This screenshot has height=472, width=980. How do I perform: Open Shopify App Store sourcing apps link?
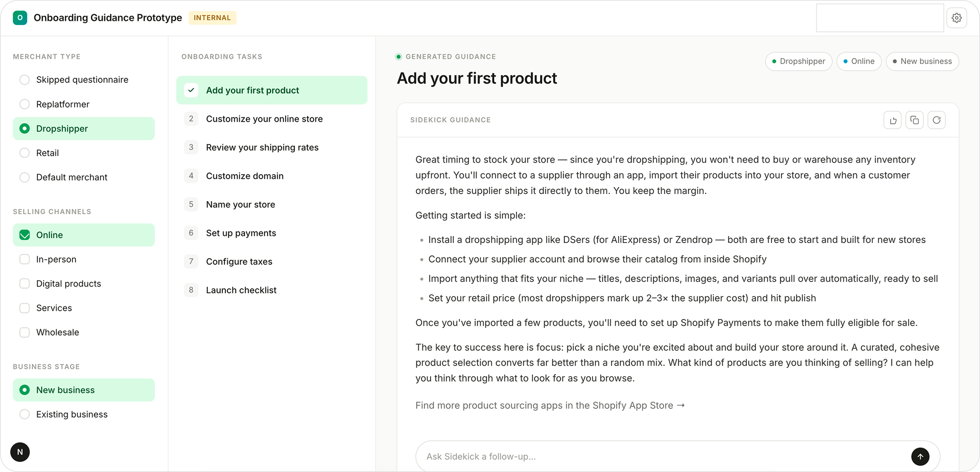(550, 406)
